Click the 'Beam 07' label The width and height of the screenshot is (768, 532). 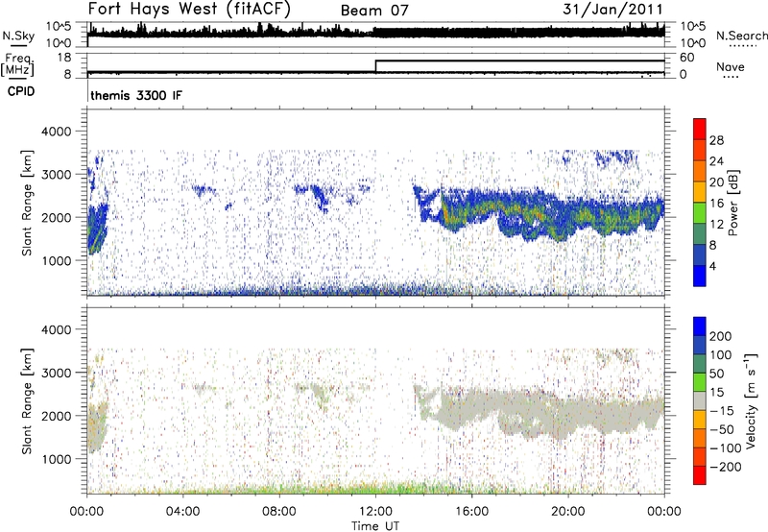point(374,11)
